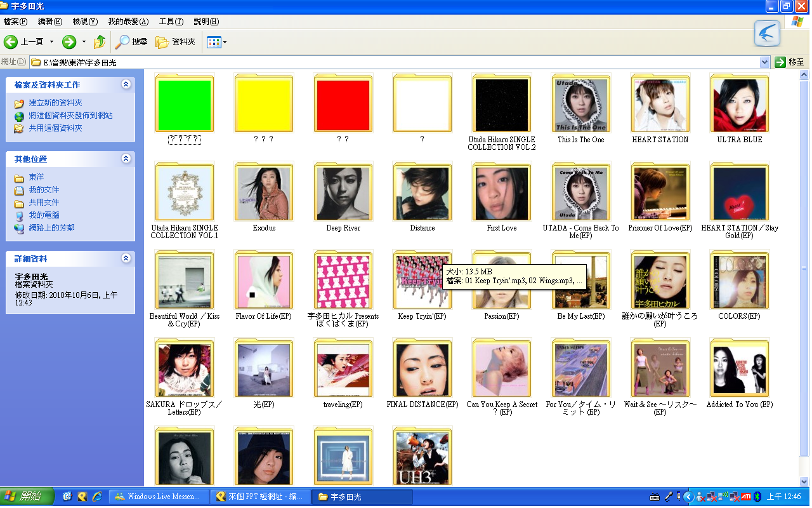Select Addicted To You (EP) folder
This screenshot has width=812, height=508.
(x=740, y=370)
